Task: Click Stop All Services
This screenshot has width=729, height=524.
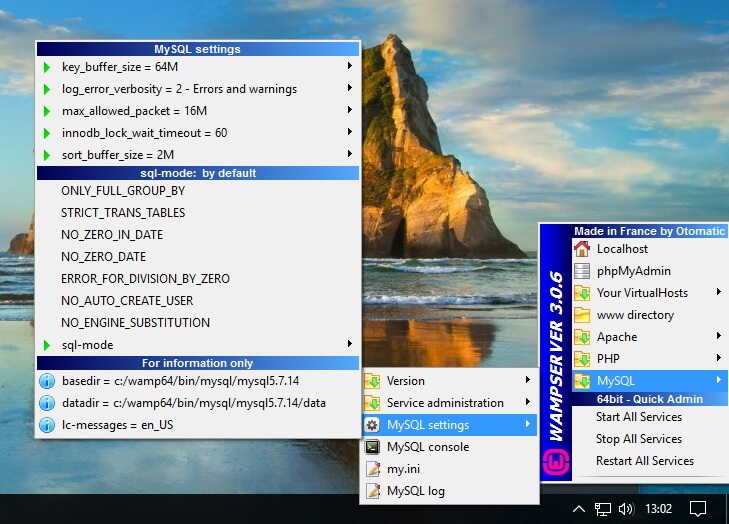Action: (639, 439)
